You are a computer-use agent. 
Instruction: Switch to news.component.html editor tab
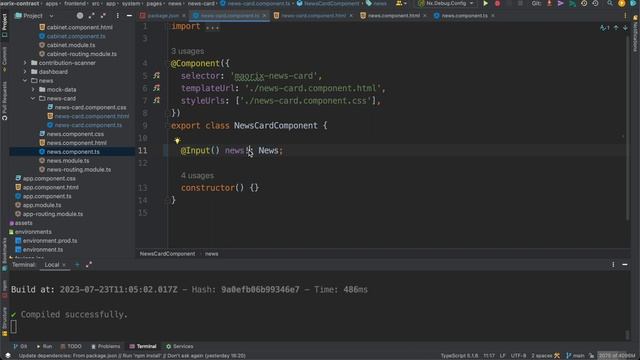(x=393, y=16)
